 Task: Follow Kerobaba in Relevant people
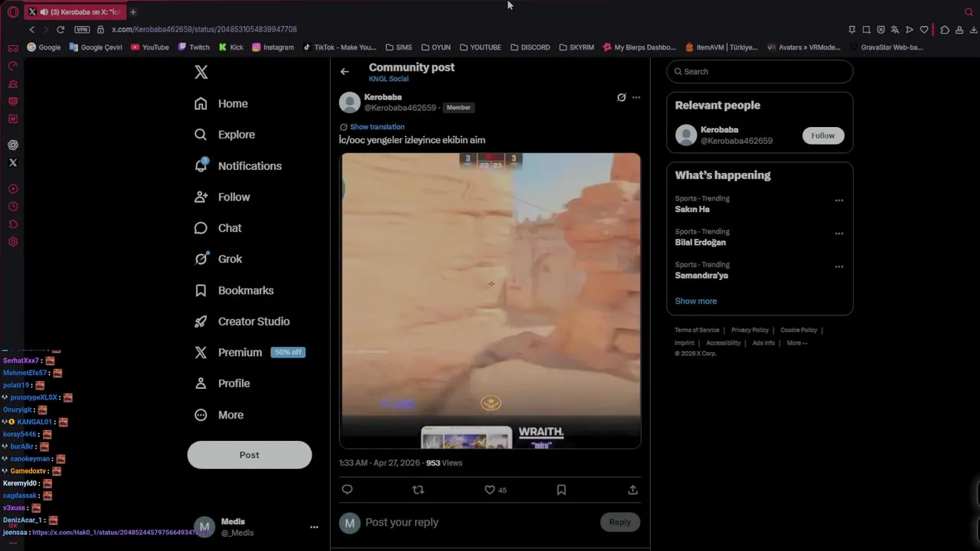(823, 135)
